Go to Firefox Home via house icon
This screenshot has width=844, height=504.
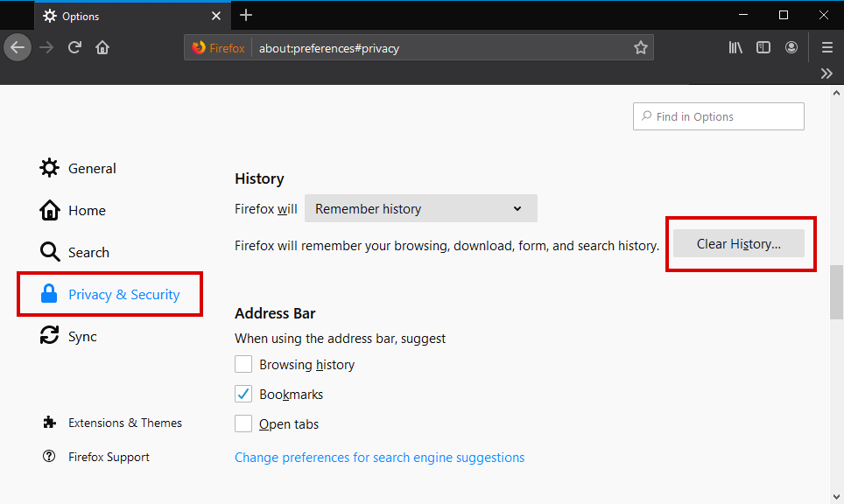point(102,48)
